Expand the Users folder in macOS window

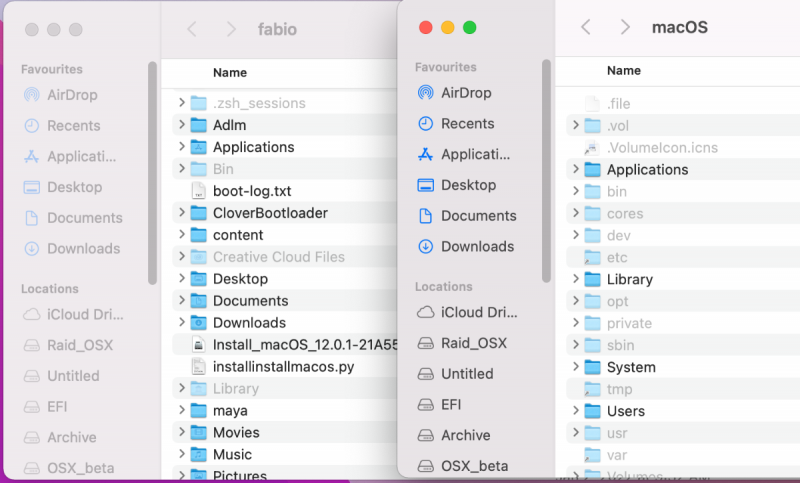[576, 410]
